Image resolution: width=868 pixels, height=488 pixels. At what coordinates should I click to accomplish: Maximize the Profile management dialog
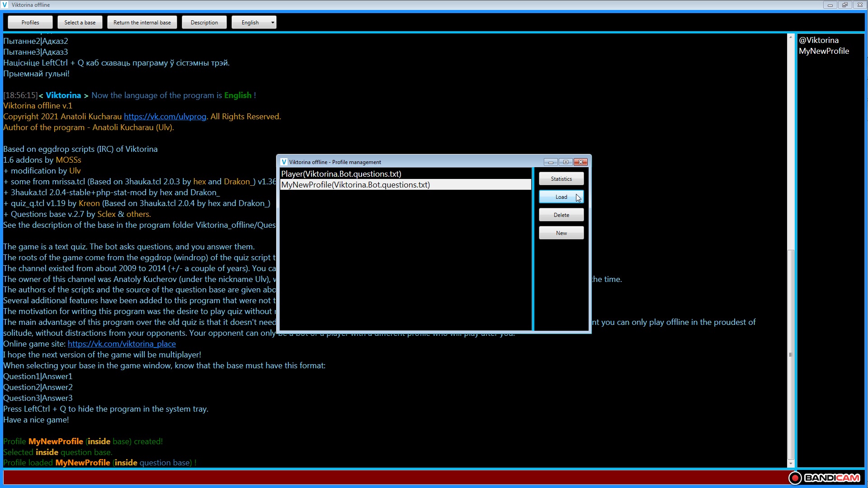click(x=566, y=162)
